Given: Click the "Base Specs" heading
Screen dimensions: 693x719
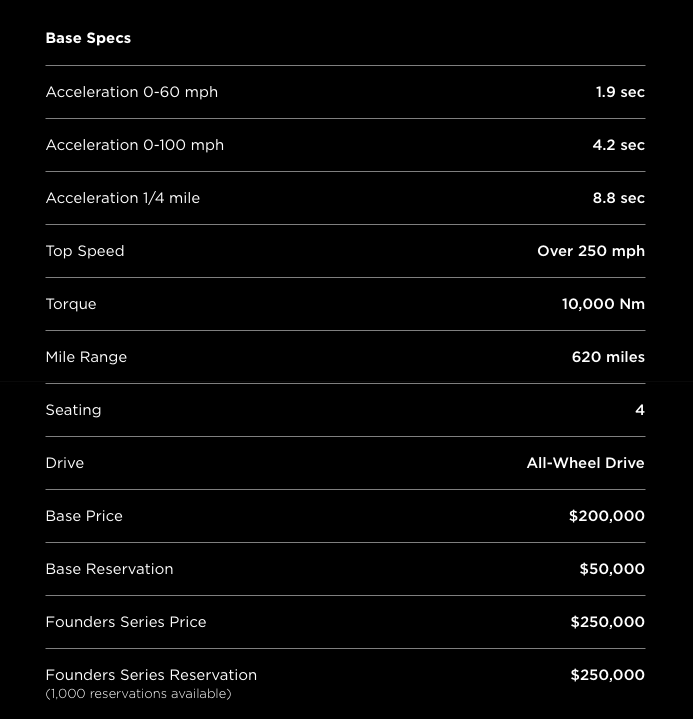Looking at the screenshot, I should 88,38.
